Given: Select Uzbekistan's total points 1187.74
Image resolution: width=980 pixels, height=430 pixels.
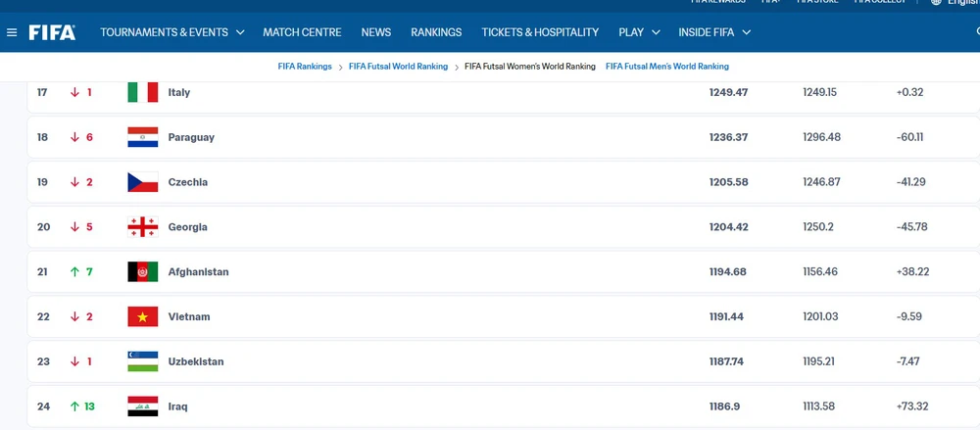Looking at the screenshot, I should pyautogui.click(x=726, y=361).
